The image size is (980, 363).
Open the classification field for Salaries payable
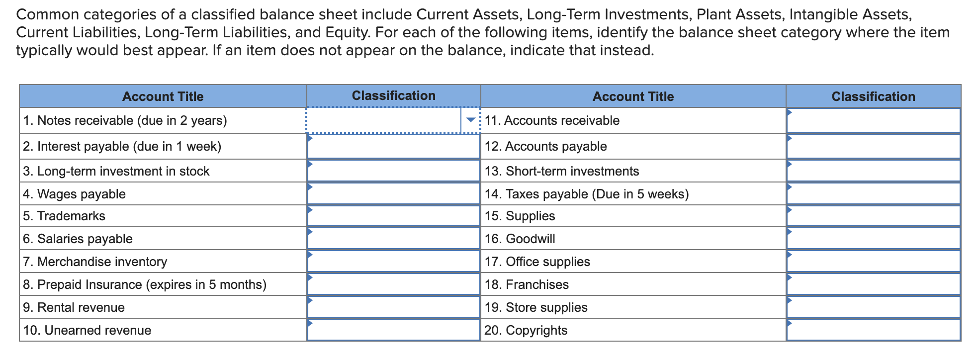393,238
